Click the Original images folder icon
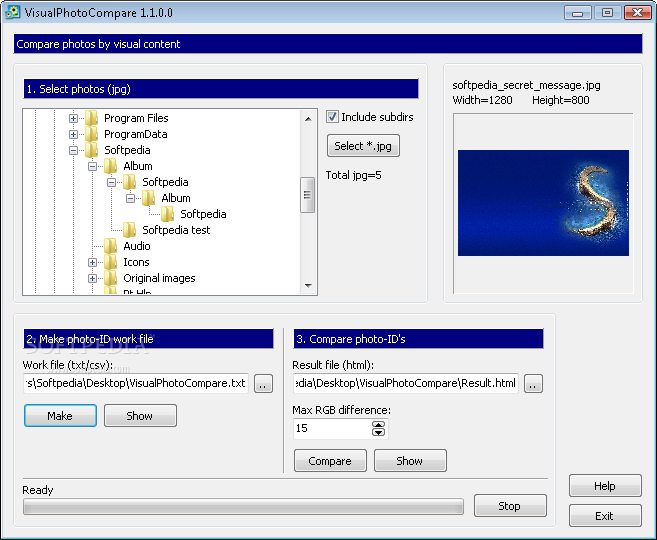The height and width of the screenshot is (540, 657). coord(111,278)
